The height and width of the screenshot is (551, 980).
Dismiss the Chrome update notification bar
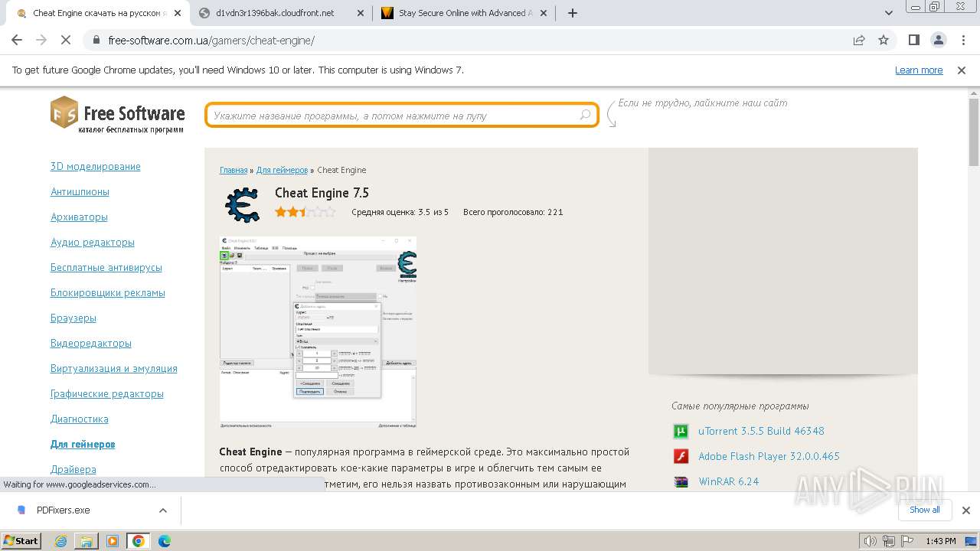point(962,70)
